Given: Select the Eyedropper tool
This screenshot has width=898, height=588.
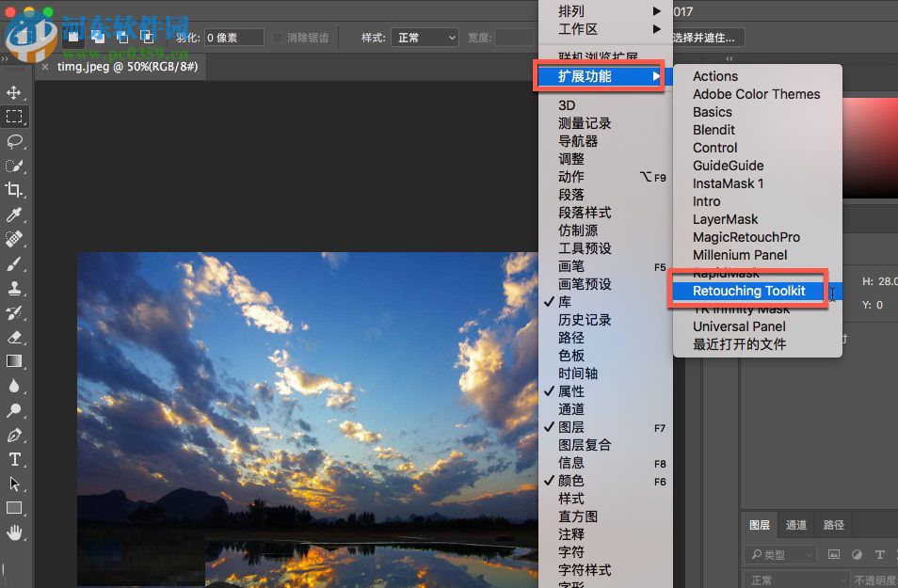Looking at the screenshot, I should (x=14, y=215).
